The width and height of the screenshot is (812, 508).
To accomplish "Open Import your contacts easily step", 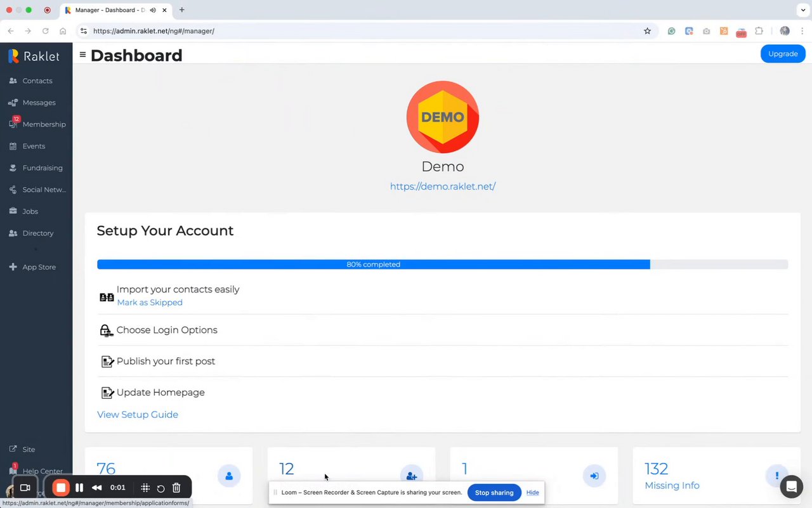I will click(x=178, y=289).
